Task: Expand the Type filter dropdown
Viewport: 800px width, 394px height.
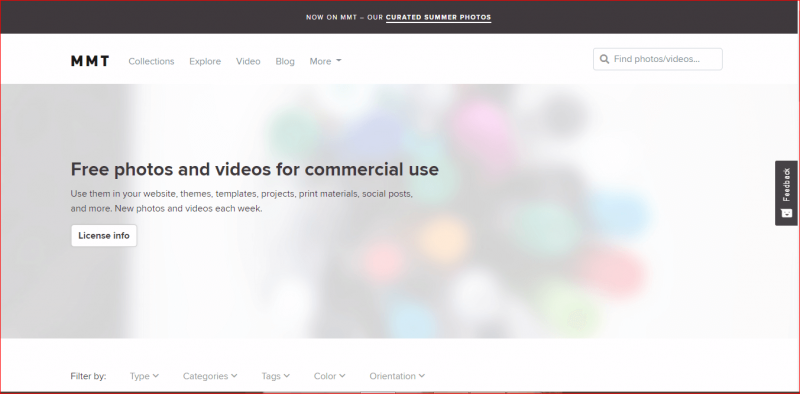Action: click(144, 376)
